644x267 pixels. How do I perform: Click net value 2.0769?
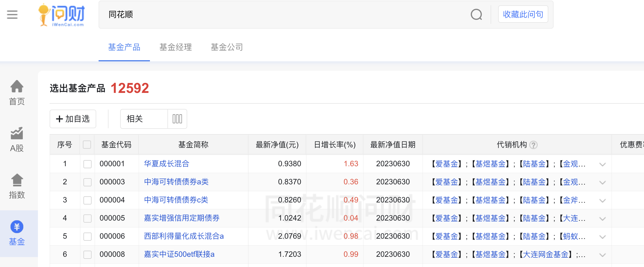pyautogui.click(x=290, y=236)
